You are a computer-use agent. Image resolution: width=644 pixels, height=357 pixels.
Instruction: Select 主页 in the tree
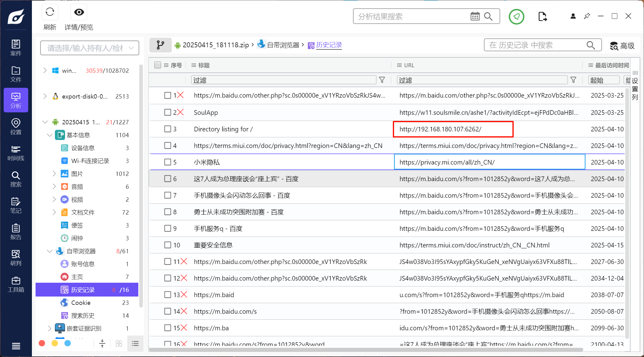(77, 277)
